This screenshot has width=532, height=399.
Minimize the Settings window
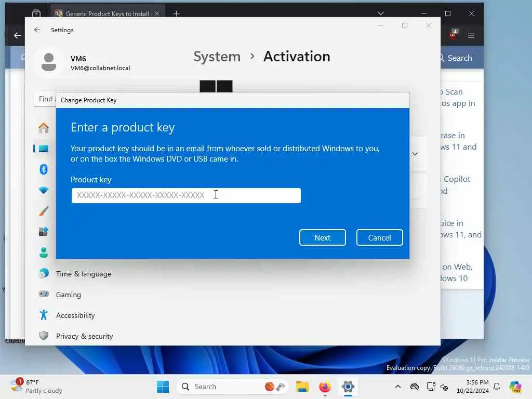(381, 25)
